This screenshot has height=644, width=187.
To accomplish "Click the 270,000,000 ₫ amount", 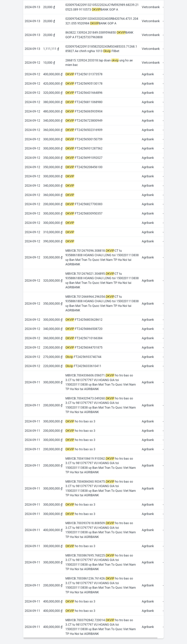I will tap(53, 357).
